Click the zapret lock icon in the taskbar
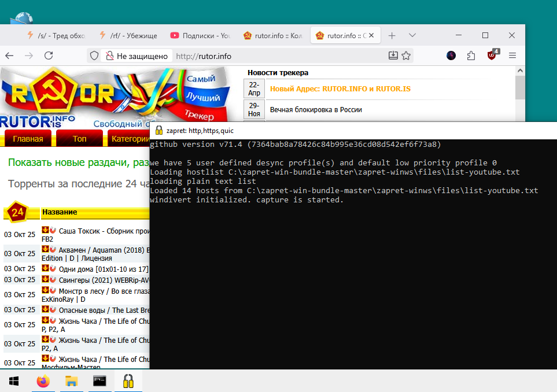Screen dimensions: 557x392 (127, 381)
